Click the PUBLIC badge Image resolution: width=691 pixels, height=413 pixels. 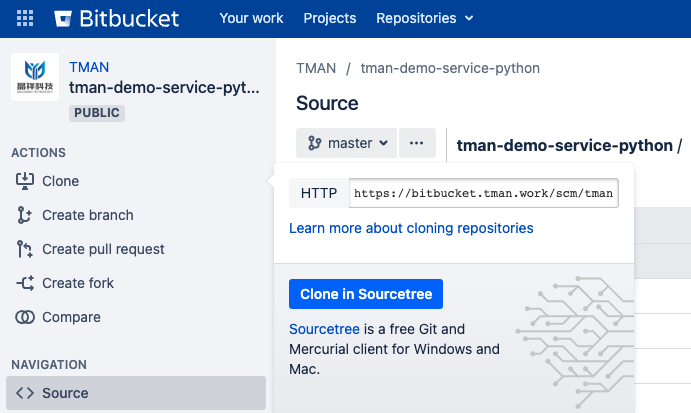[x=97, y=113]
